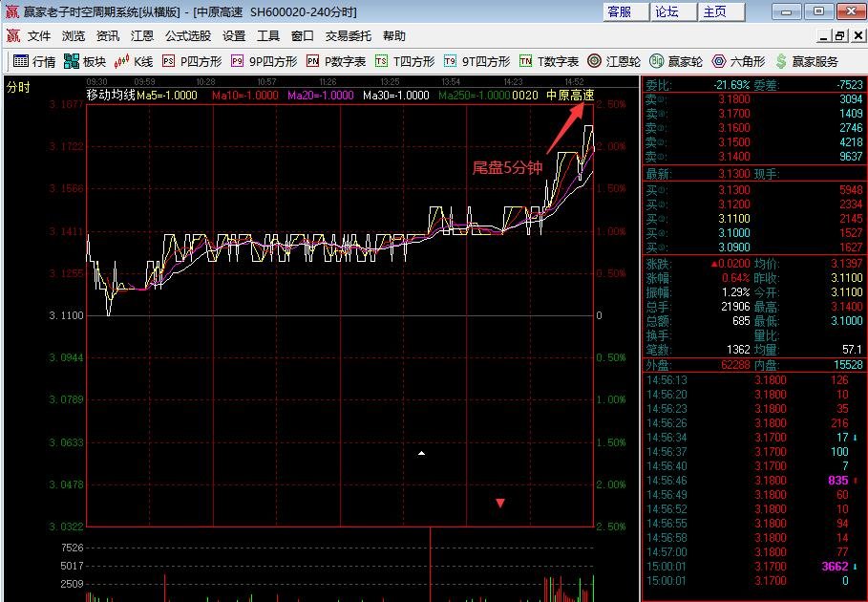
Task: Click the white up-triangle marker on chart
Action: coord(421,453)
